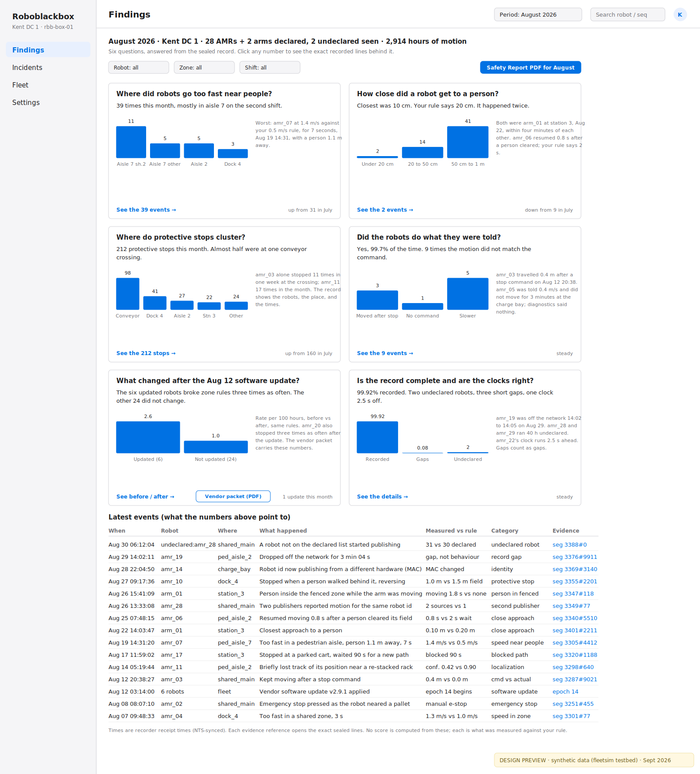Open Settings from the sidebar
Viewport: 700px width, 774px height.
pos(26,102)
